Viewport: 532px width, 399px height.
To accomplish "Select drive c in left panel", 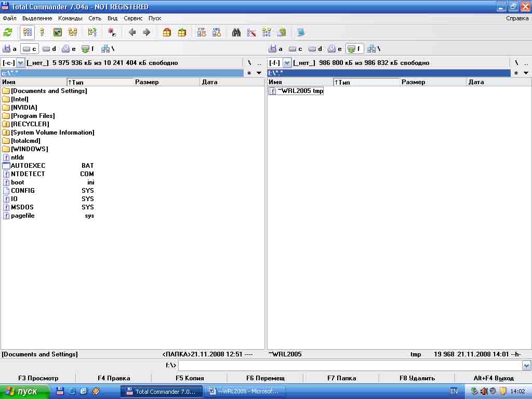I will [x=29, y=49].
